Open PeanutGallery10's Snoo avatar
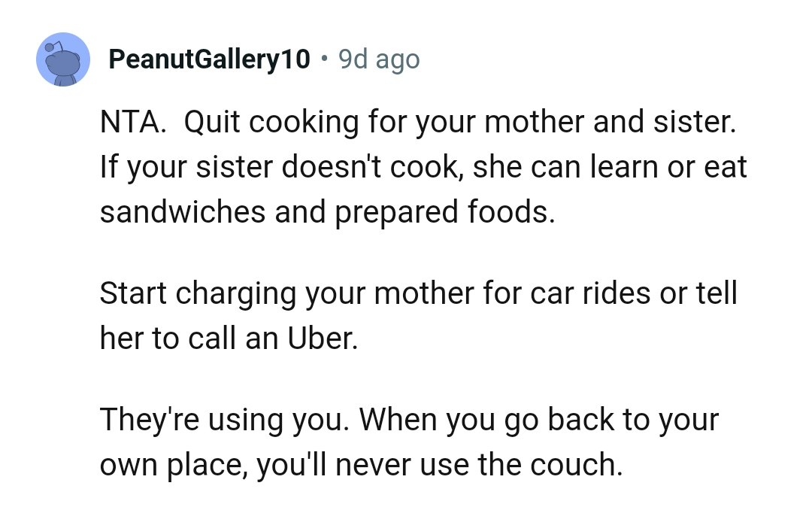The image size is (812, 507). point(63,59)
